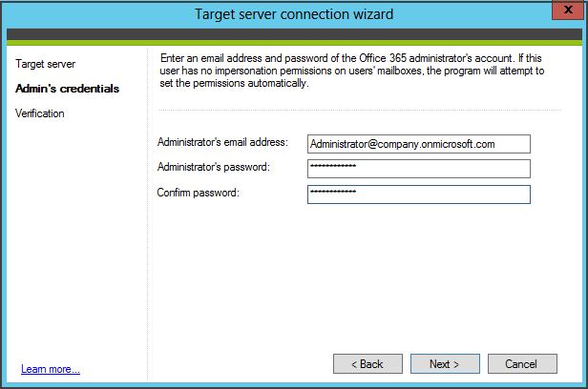This screenshot has height=389, width=588.
Task: Open the Learn more... link
Action: [x=51, y=369]
